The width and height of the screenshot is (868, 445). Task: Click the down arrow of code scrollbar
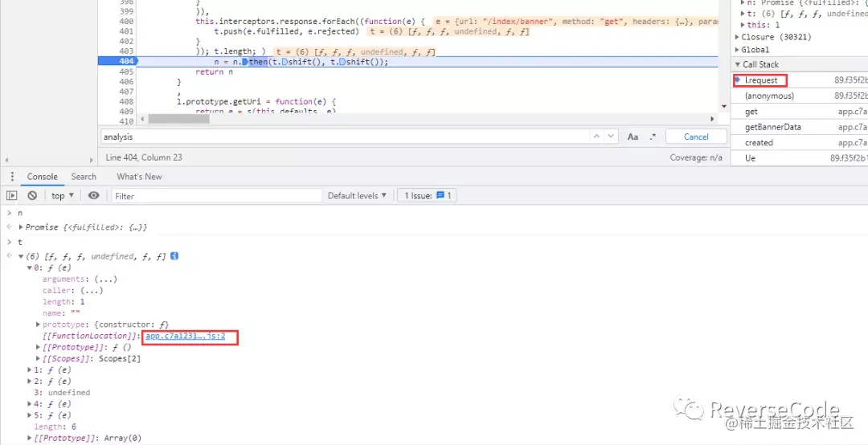pos(724,106)
